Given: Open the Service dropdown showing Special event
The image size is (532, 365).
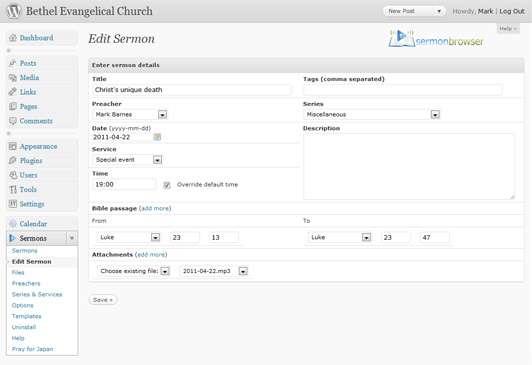Looking at the screenshot, I should click(128, 160).
